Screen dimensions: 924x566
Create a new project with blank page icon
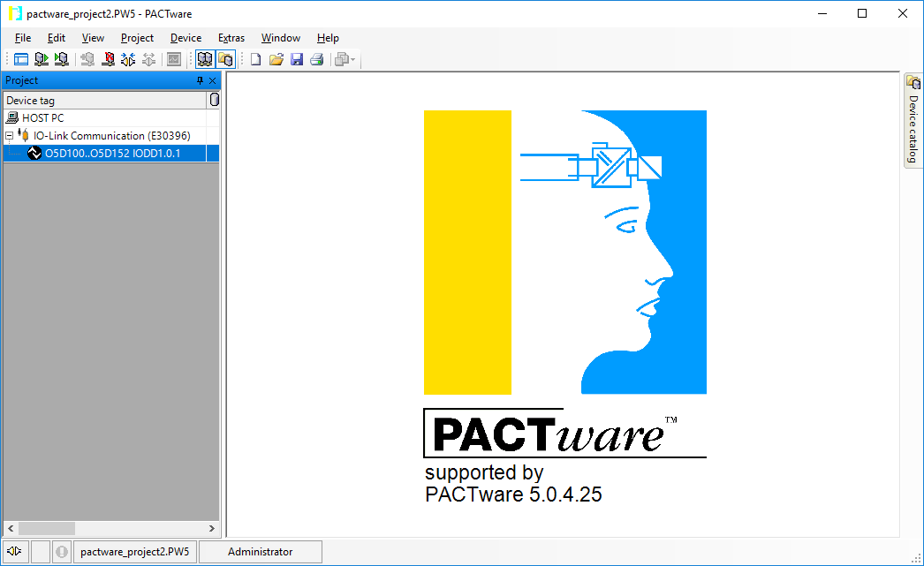(256, 59)
